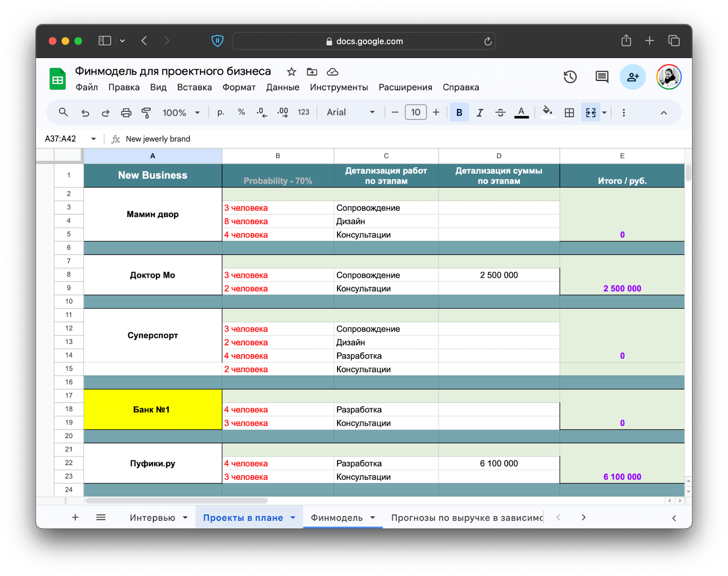Screen dimensions: 728x576
Task: Toggle strikethrough formatting
Action: (500, 113)
